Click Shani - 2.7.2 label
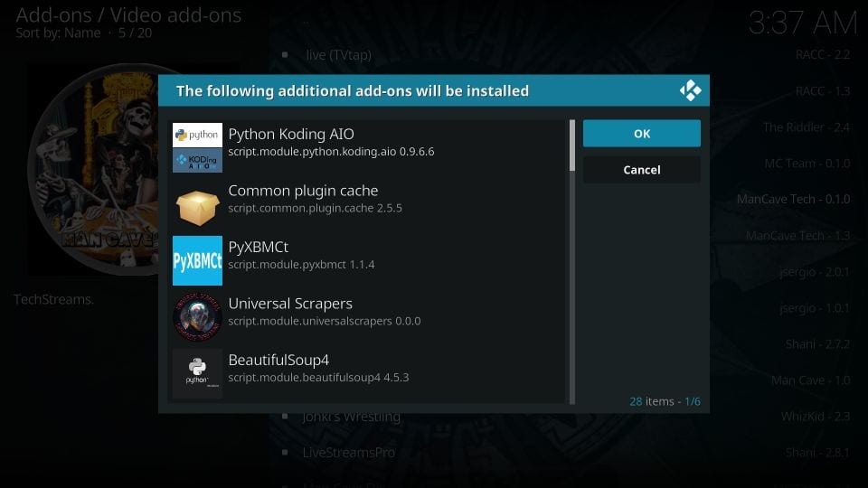Screen dimensions: 868x488 (x=817, y=344)
